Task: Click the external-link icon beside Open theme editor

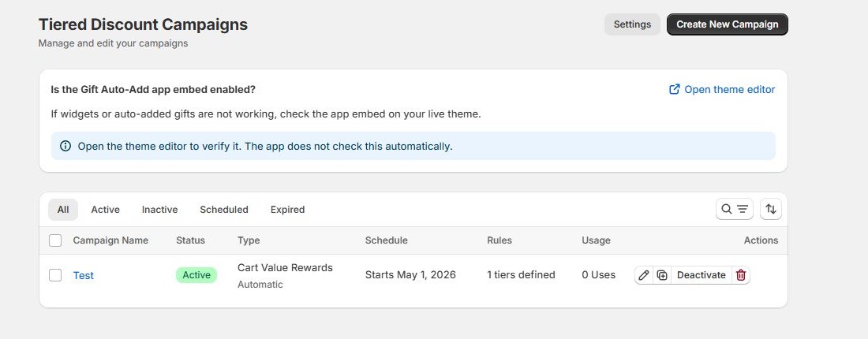Action: 674,90
